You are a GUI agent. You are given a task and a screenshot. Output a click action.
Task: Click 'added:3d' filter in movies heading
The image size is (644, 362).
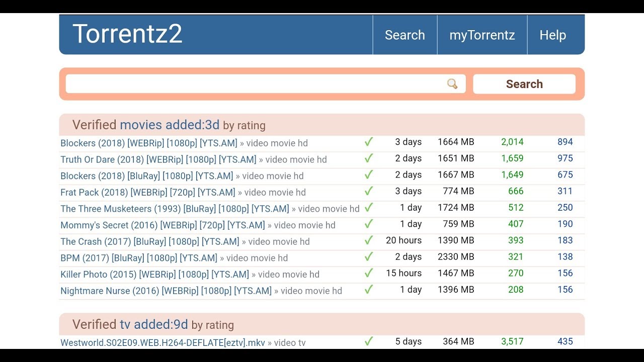(193, 125)
